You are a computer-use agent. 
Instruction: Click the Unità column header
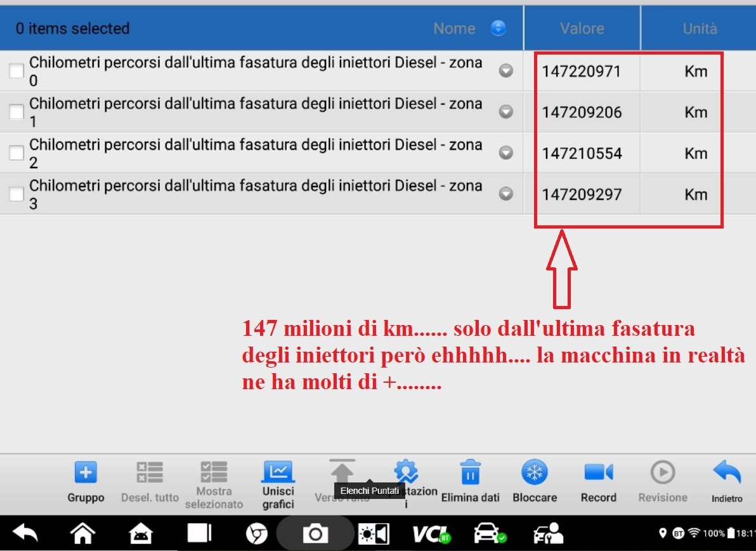pos(700,29)
